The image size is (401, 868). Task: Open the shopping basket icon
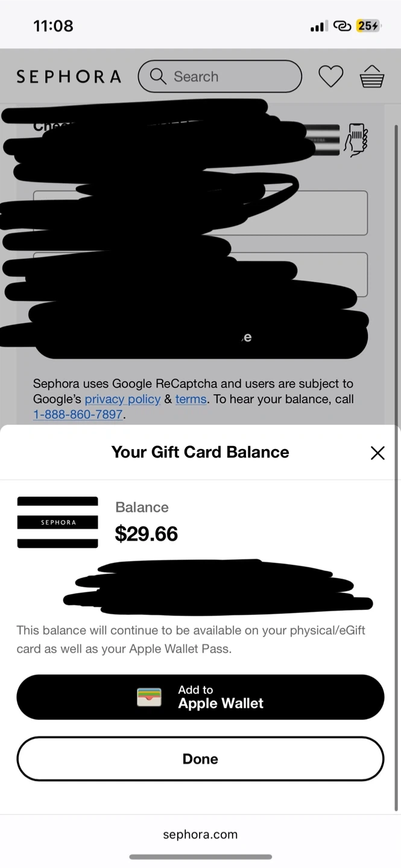click(x=371, y=77)
